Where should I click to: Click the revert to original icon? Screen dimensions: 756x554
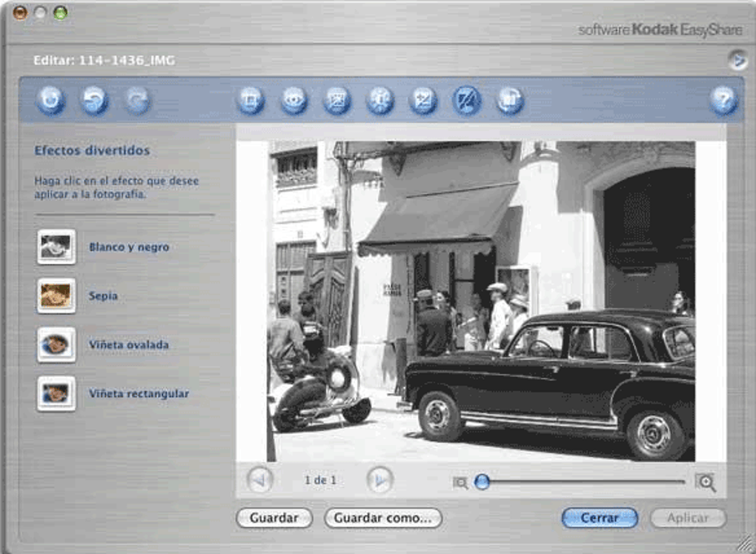[51, 100]
